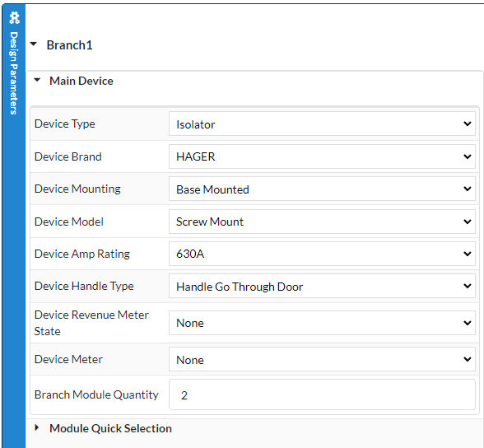The height and width of the screenshot is (448, 484).
Task: Open the Device Model dropdown showing Screw Mount
Action: point(322,222)
